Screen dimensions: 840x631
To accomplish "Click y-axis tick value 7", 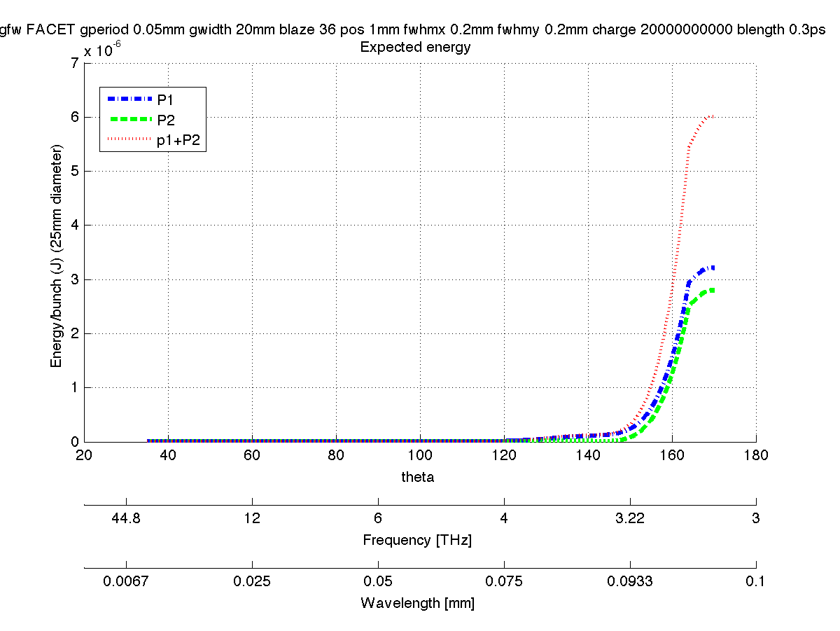I will pos(73,63).
